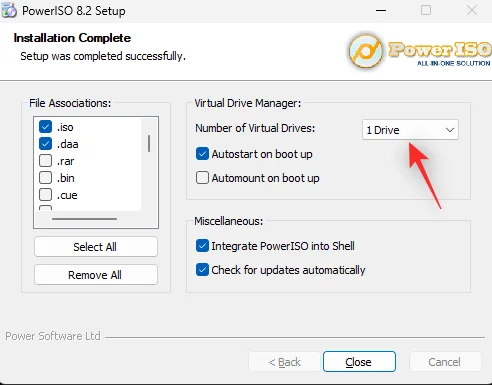Click the .cue extension label
The image size is (492, 385).
click(67, 195)
